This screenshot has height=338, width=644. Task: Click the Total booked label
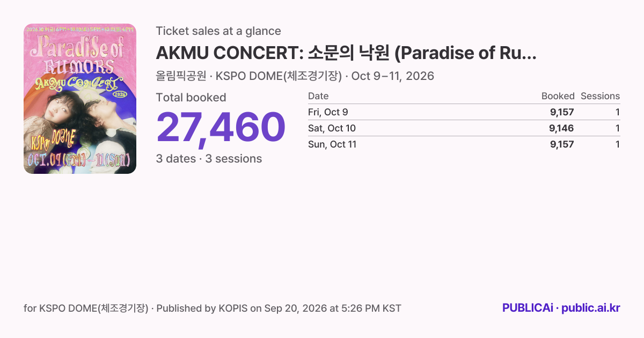tap(191, 98)
